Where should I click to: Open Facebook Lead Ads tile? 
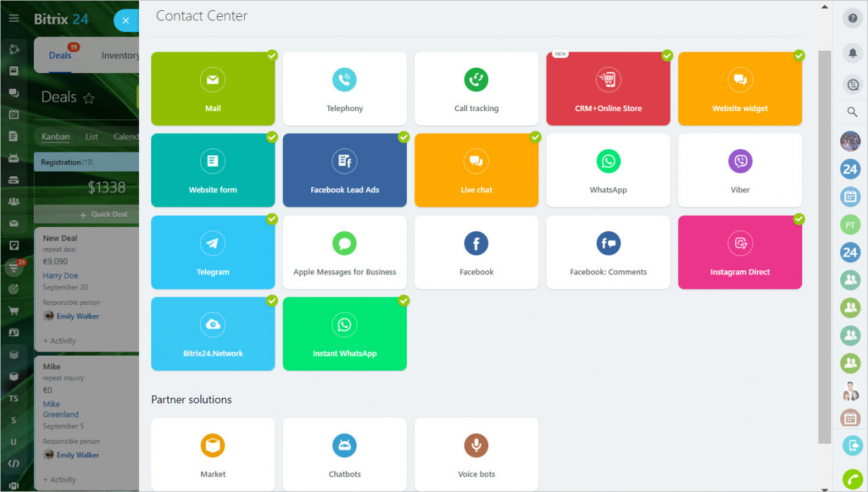pos(344,170)
